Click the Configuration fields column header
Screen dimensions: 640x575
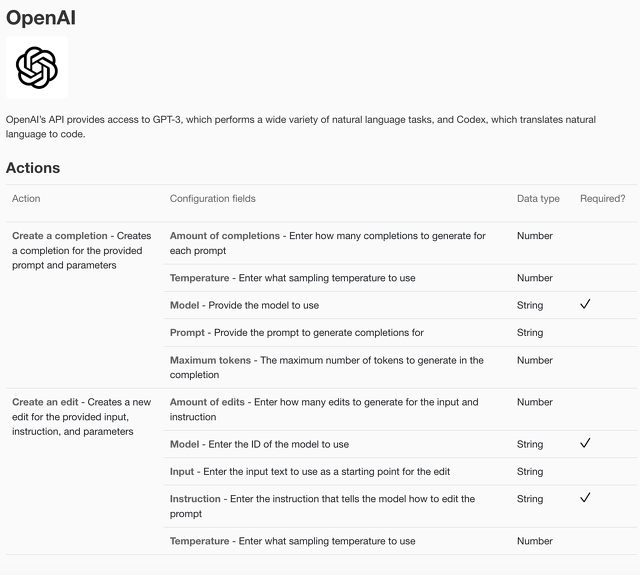coord(212,199)
